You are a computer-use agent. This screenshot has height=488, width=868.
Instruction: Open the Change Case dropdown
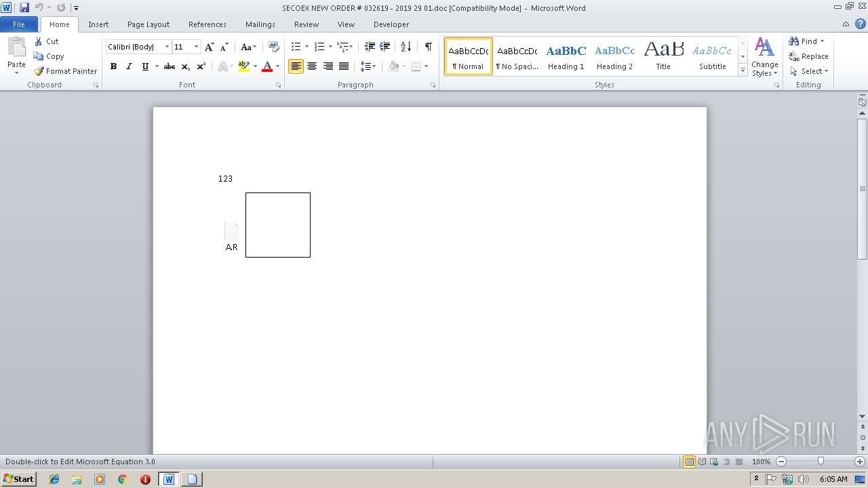tap(248, 47)
